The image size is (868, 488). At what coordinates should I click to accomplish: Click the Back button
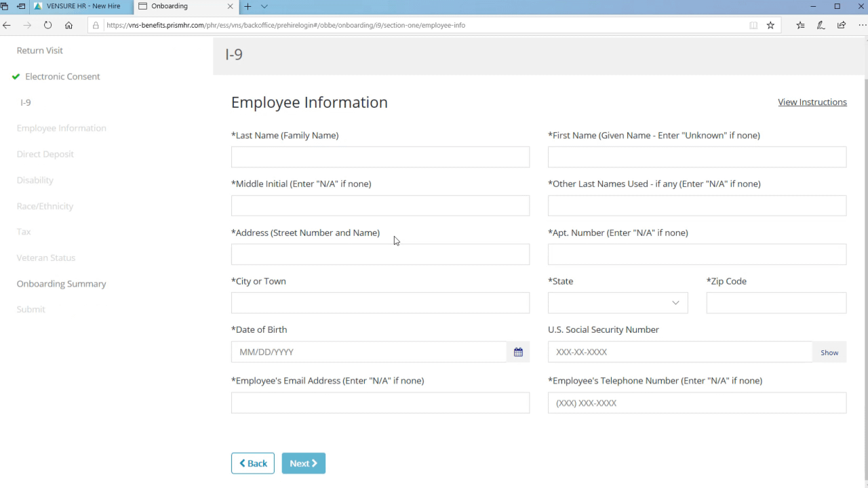click(252, 463)
